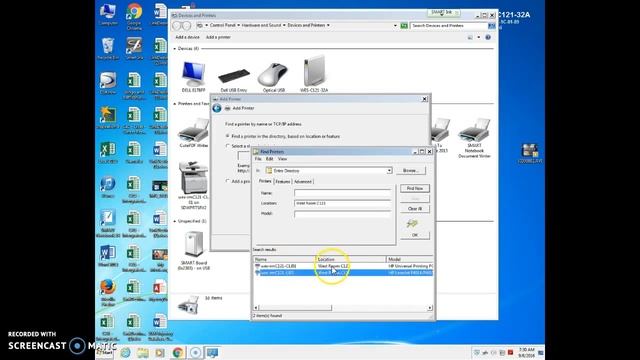Select the WRS-C121-32A computer device icon
The width and height of the screenshot is (640, 360).
314,71
